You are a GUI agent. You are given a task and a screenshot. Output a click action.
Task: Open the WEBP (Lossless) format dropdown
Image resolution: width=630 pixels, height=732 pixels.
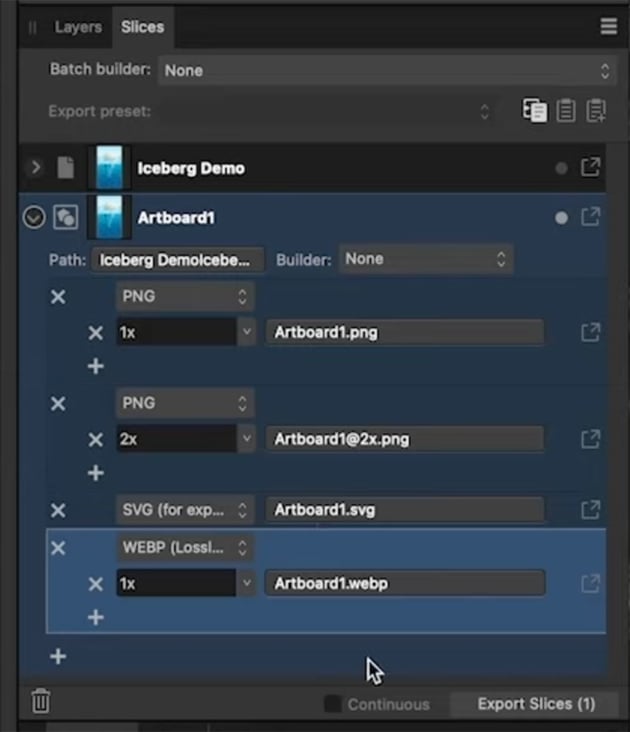pyautogui.click(x=185, y=547)
